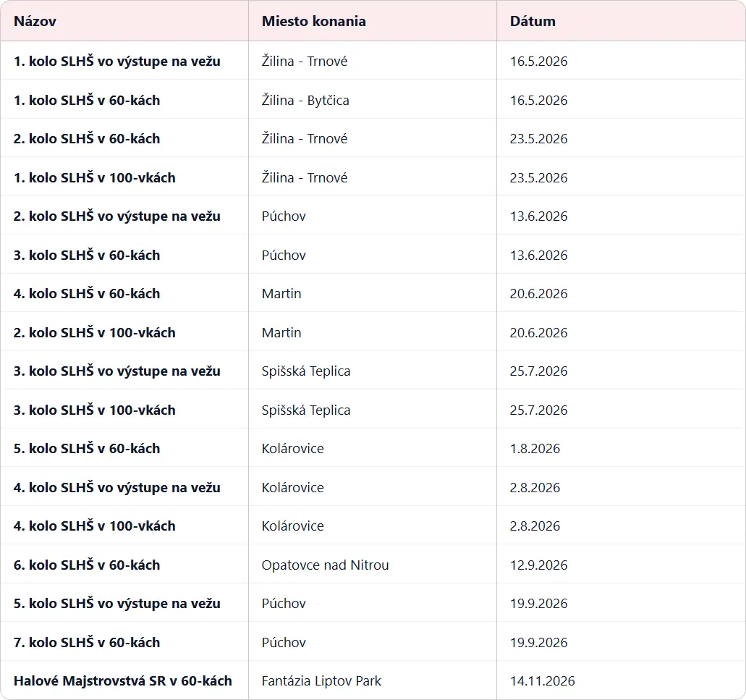This screenshot has height=700, width=746.
Task: Open 2. kolo SLHŠ v 60-kách entry
Action: tap(87, 139)
